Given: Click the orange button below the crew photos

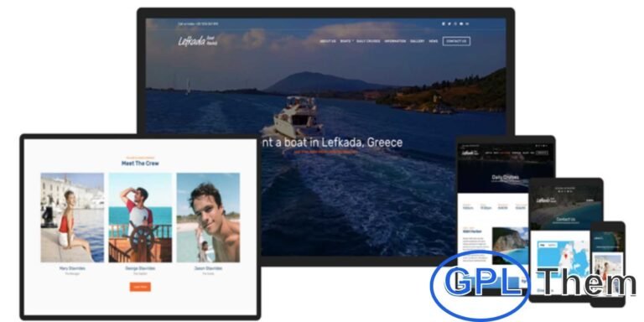Looking at the screenshot, I should click(140, 287).
